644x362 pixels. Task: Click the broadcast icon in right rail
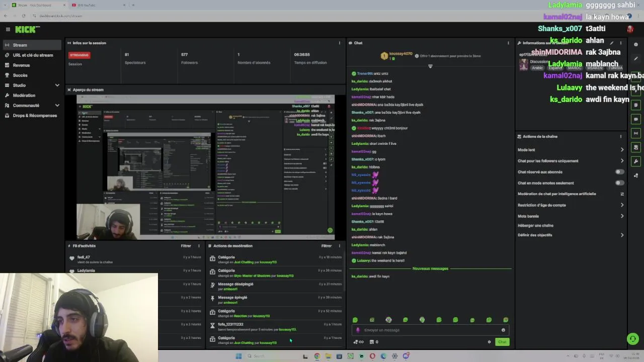click(636, 133)
